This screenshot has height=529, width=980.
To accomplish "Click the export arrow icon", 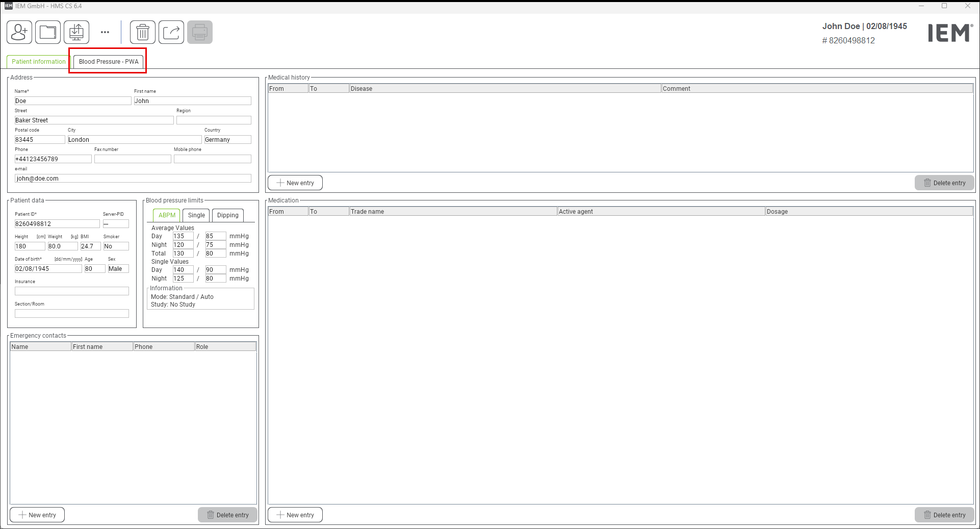I will pos(171,32).
